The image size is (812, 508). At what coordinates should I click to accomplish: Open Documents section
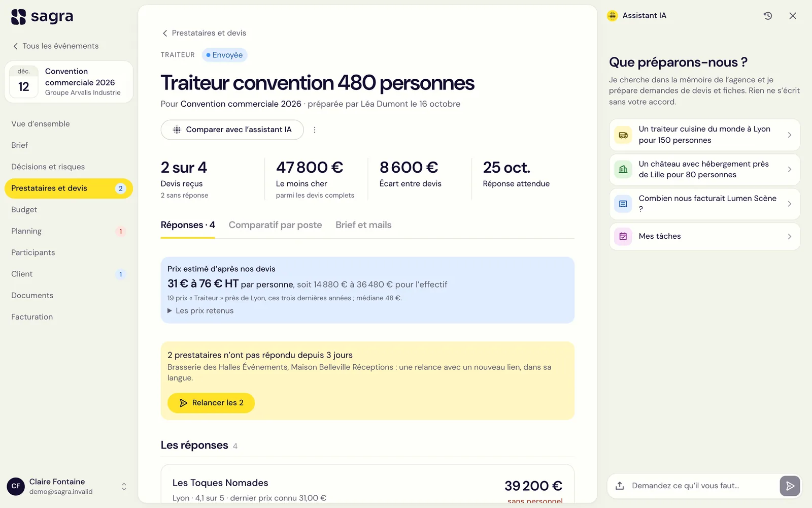69,296
